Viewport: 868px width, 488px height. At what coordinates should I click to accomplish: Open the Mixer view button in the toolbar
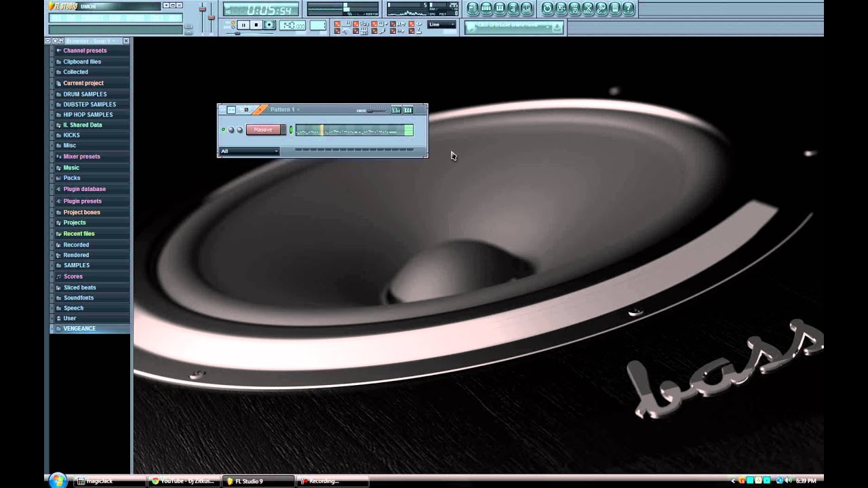tap(526, 9)
